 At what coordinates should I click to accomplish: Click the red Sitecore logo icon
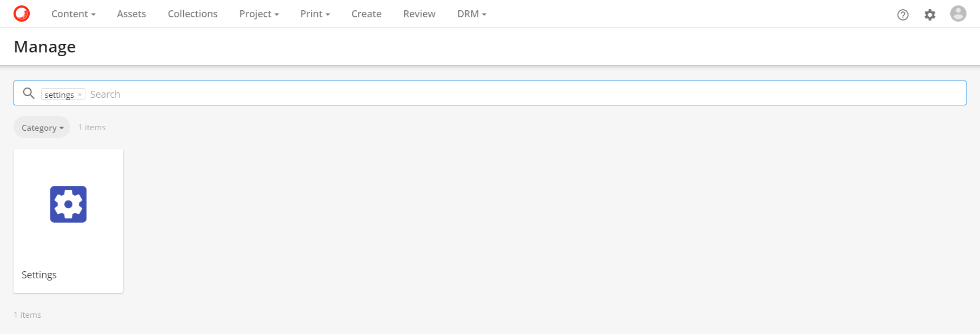22,14
